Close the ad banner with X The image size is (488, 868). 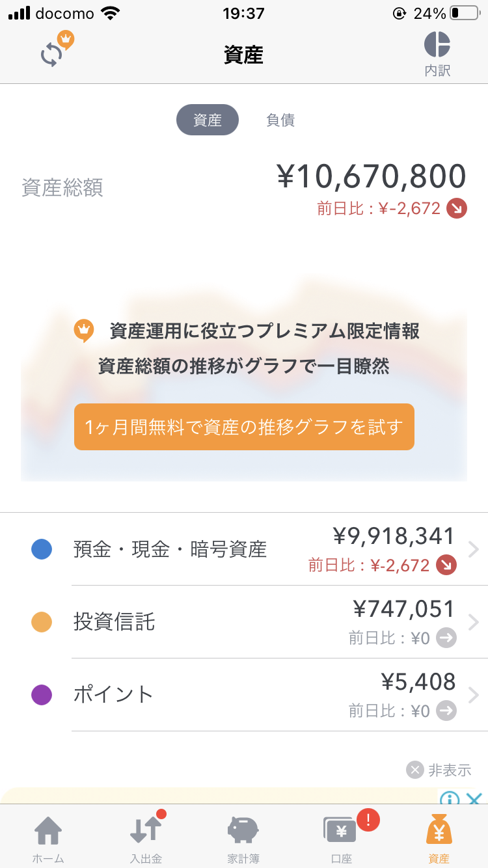[x=475, y=799]
